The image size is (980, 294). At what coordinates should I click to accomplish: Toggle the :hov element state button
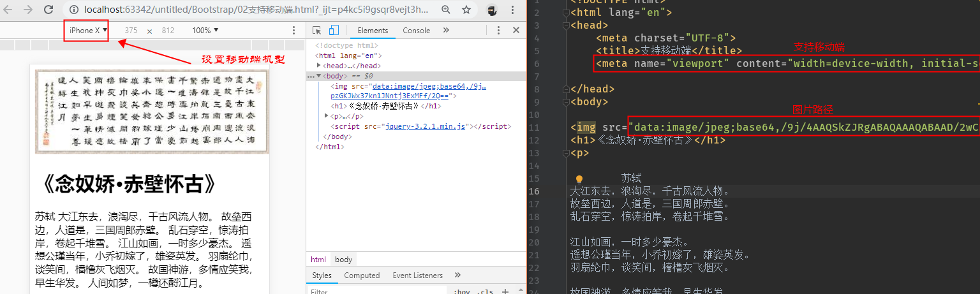461,291
